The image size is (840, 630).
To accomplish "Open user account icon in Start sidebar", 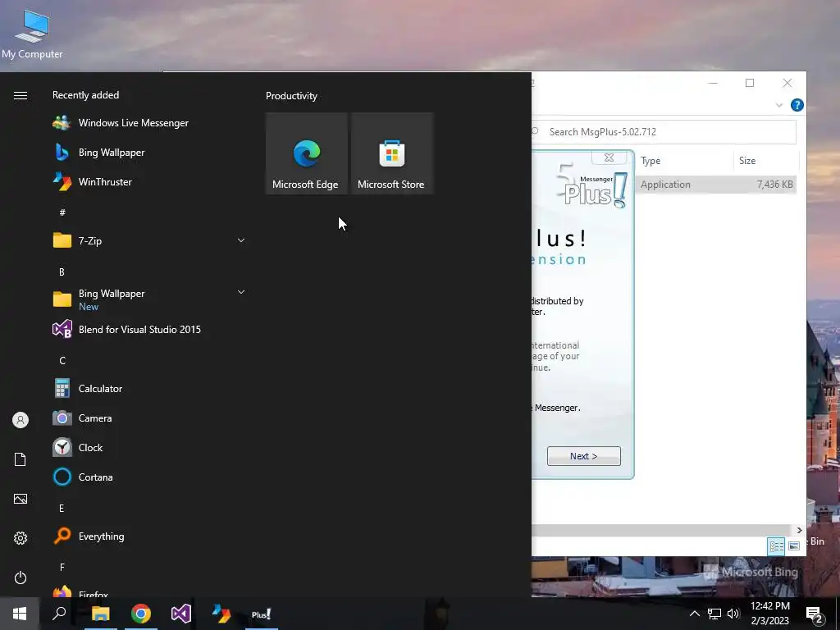I will [21, 420].
